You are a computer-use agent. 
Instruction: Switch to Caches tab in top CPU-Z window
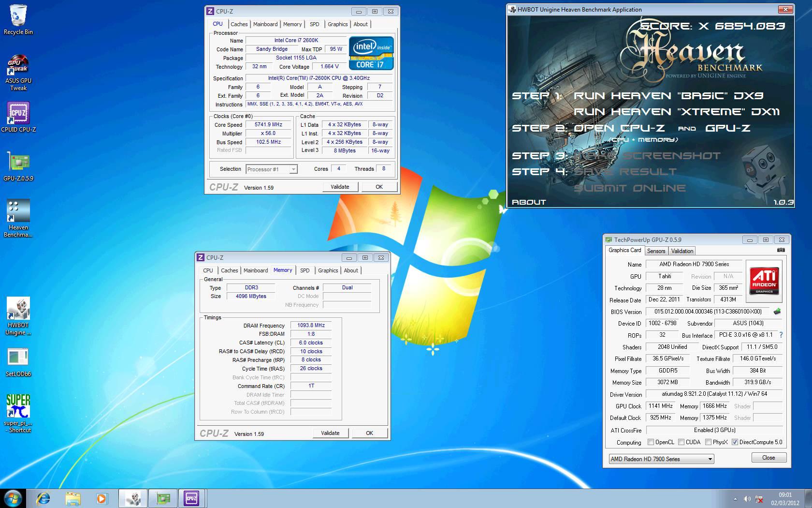[x=239, y=24]
